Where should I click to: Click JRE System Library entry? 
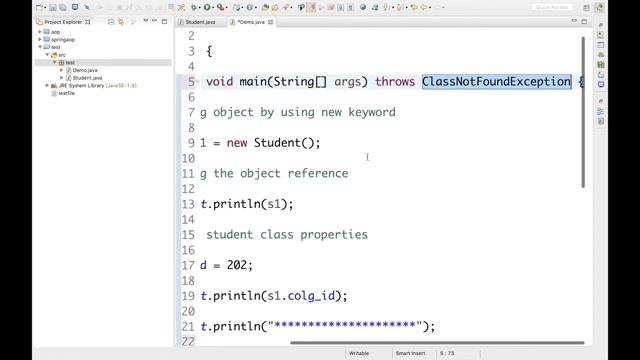coord(98,86)
